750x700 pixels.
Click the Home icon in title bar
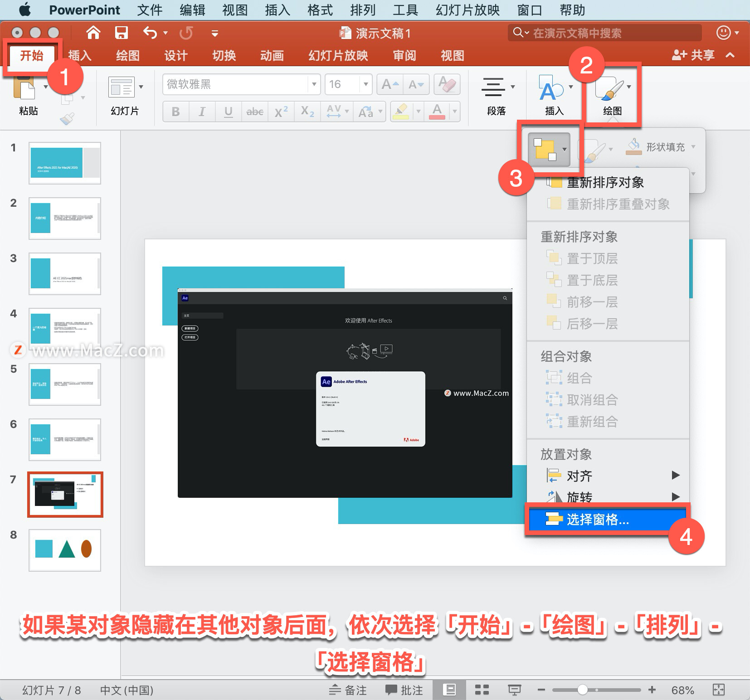point(93,33)
